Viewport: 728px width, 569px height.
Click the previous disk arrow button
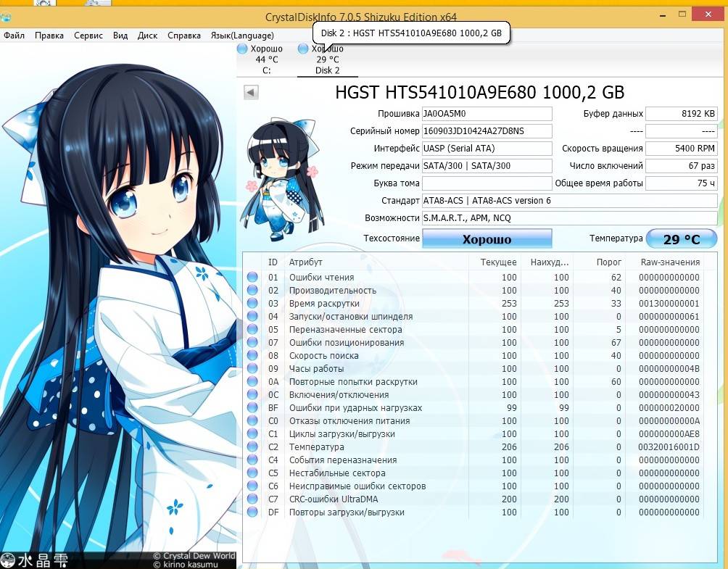[251, 92]
